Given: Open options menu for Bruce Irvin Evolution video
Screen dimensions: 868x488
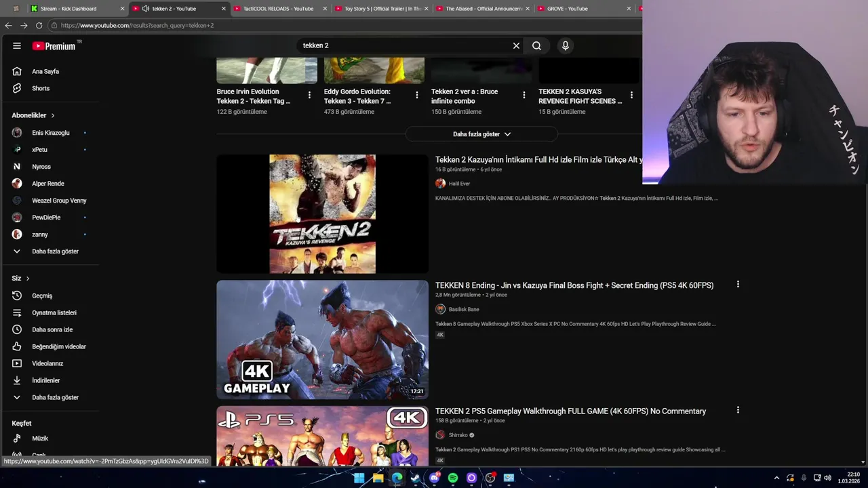Looking at the screenshot, I should 309,95.
